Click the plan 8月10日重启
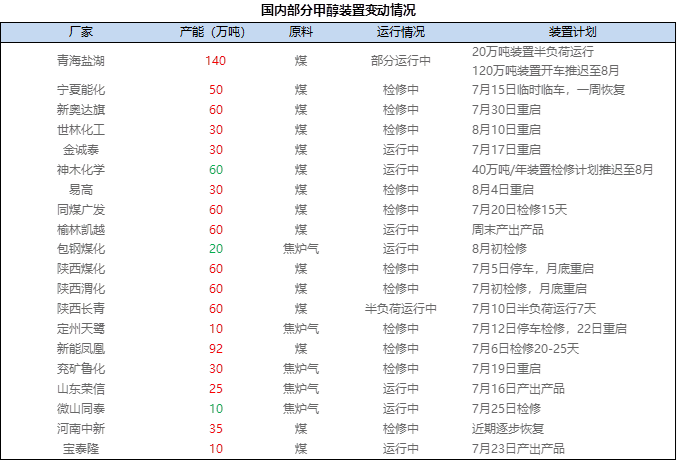The width and height of the screenshot is (677, 461). [x=506, y=129]
